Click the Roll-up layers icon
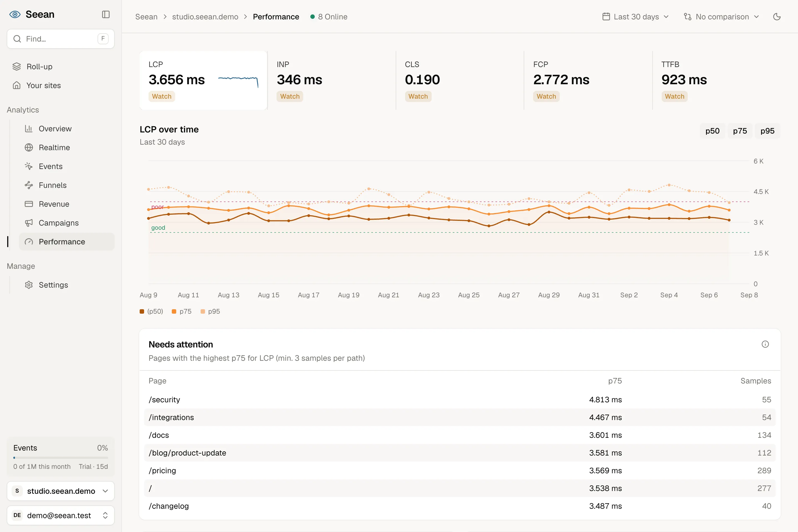The image size is (798, 532). [x=17, y=66]
